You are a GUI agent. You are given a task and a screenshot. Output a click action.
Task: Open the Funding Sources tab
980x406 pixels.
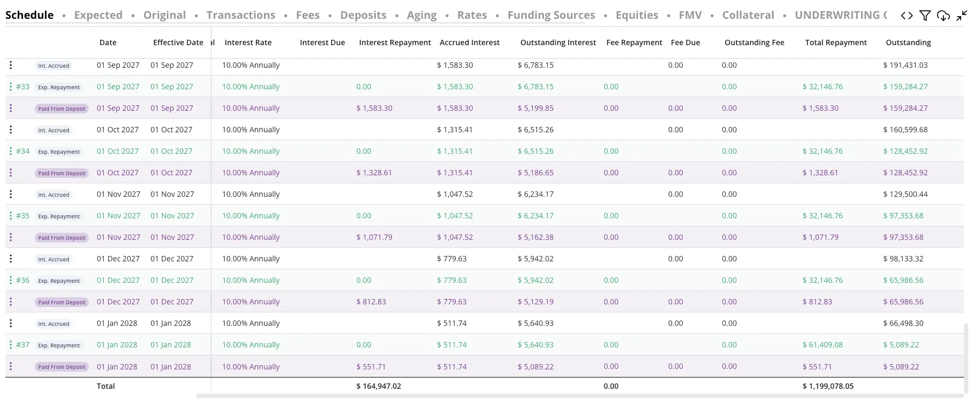click(551, 15)
